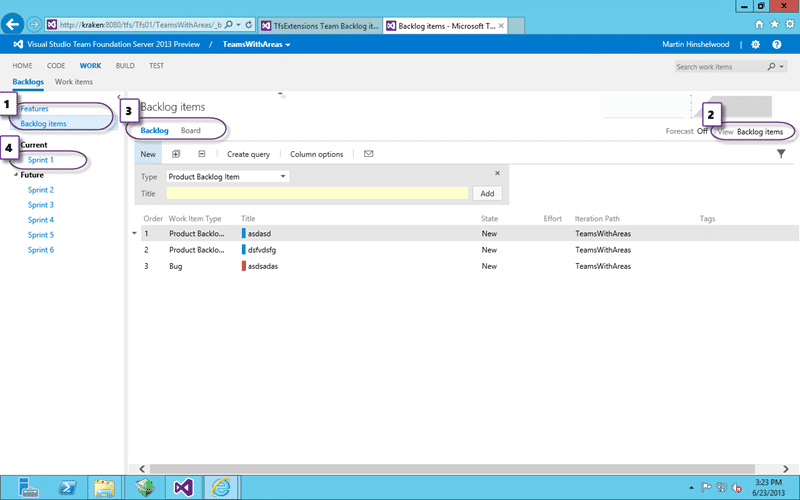Switch to TfsExtensions Team Backlog browser tab
This screenshot has width=800, height=500.
(320, 26)
